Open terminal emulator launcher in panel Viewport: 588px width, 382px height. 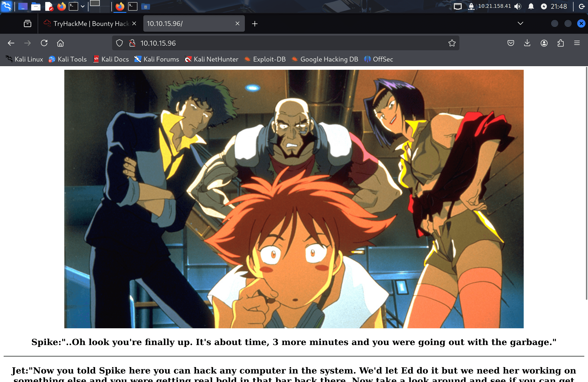click(73, 6)
